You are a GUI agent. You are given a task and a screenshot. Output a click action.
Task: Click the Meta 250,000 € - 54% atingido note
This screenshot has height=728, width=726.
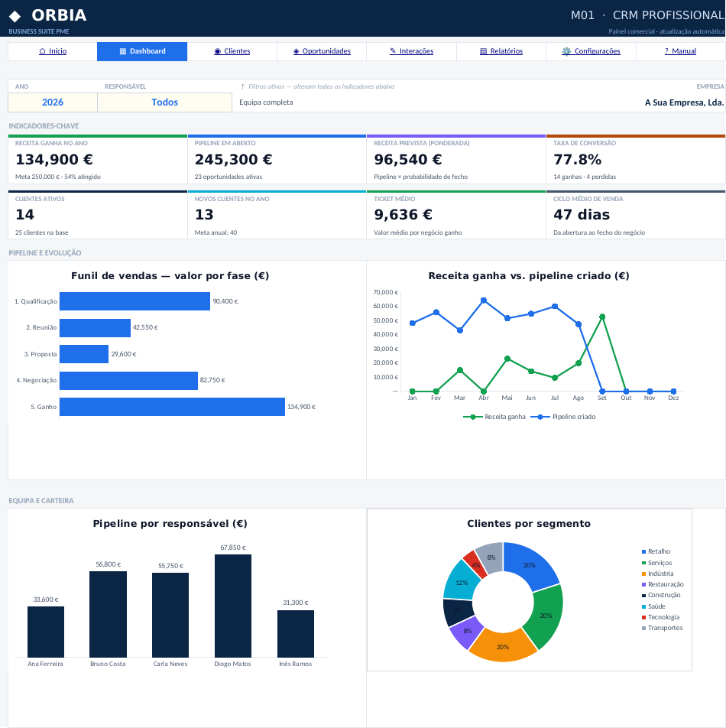tap(58, 177)
